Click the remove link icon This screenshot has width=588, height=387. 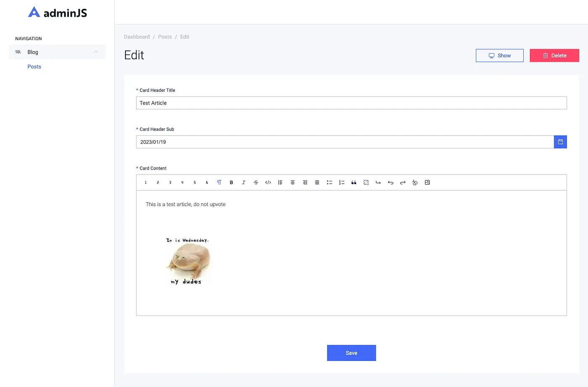pyautogui.click(x=366, y=183)
